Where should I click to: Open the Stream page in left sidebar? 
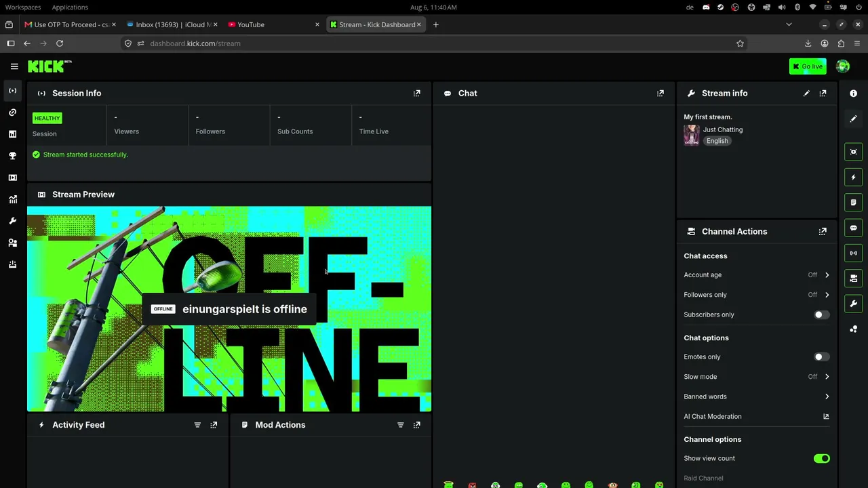tap(12, 91)
